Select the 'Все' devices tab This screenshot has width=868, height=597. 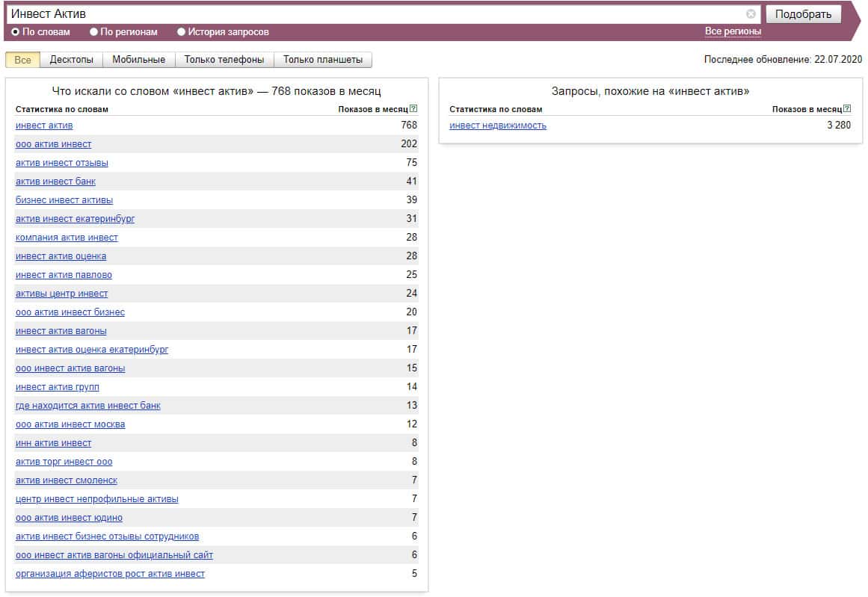(x=23, y=60)
